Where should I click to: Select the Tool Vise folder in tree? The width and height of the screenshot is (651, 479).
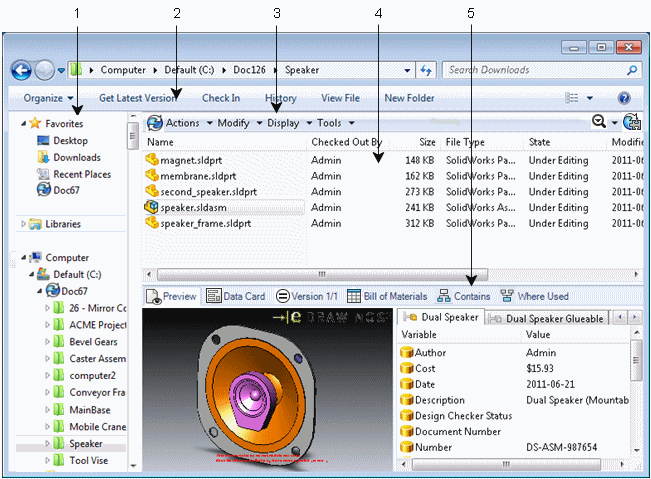click(x=90, y=461)
